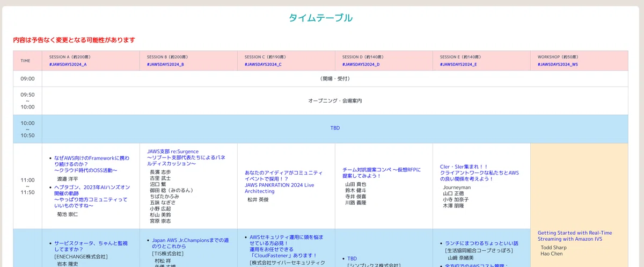Screen dimensions: 644x267
Task: Click the WORKSHOP (約50席) header text
Action: pyautogui.click(x=559, y=56)
